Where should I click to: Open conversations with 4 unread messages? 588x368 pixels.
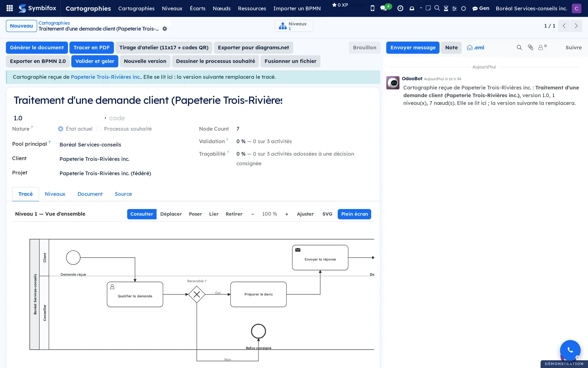click(385, 8)
